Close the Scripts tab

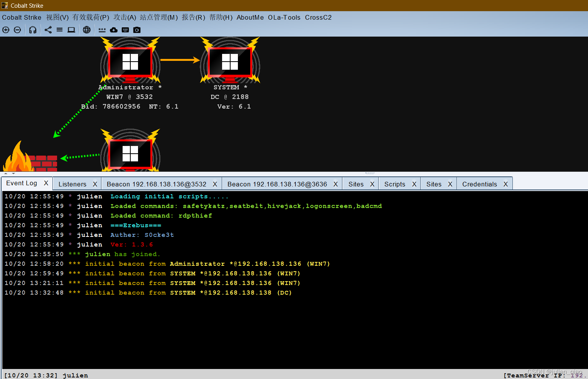click(414, 184)
